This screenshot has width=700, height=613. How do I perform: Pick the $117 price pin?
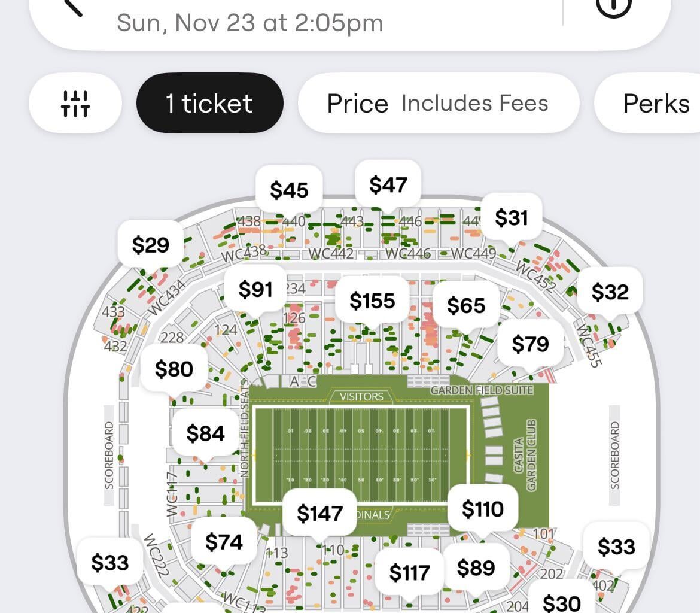click(x=409, y=573)
